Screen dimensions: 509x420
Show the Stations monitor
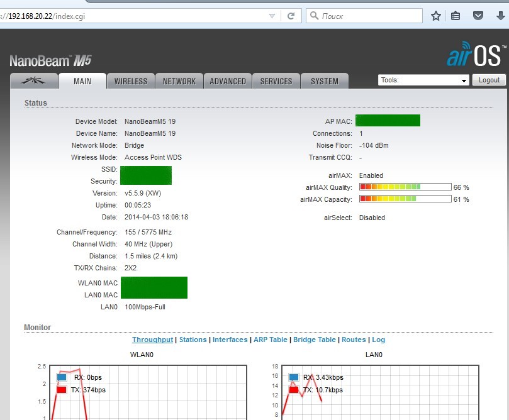click(193, 340)
